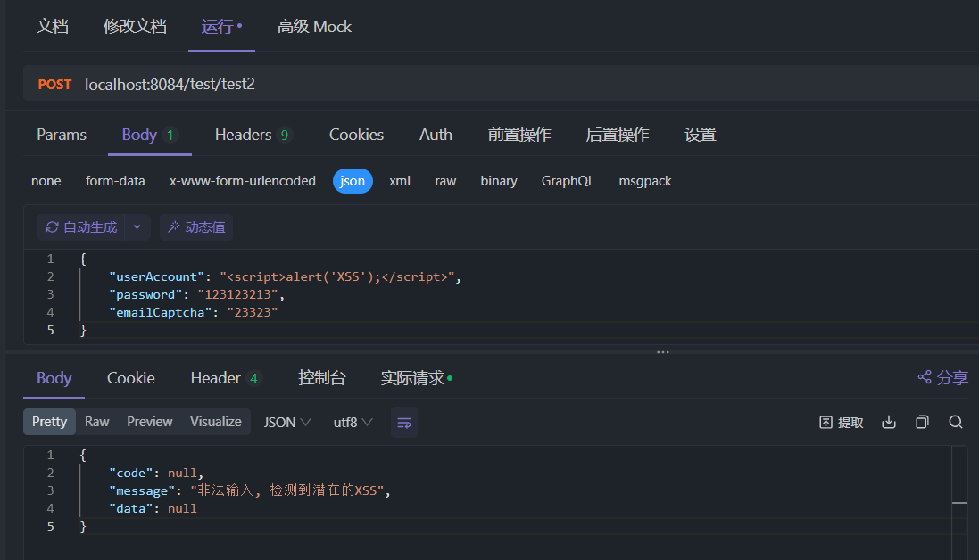Switch response view to Pretty
The width and height of the screenshot is (979, 560).
coord(49,422)
